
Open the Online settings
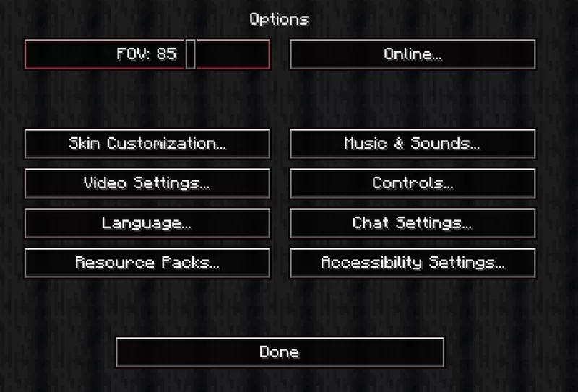tap(413, 54)
